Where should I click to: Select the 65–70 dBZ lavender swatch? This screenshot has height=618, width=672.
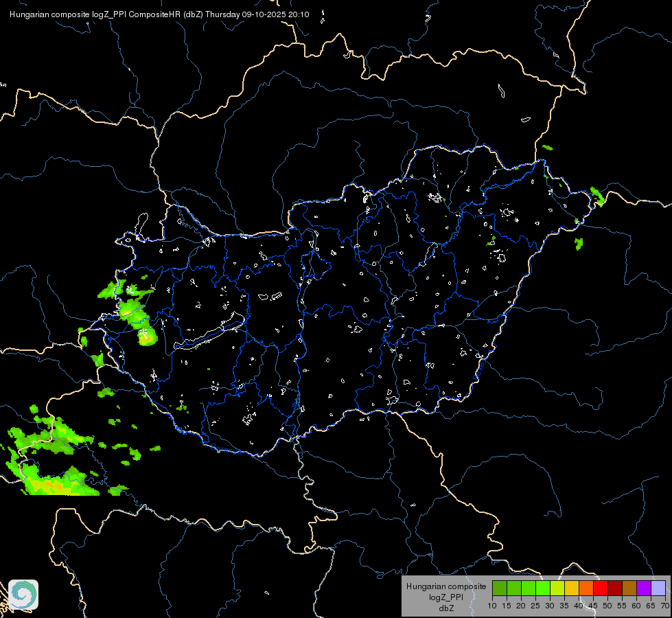point(658,588)
